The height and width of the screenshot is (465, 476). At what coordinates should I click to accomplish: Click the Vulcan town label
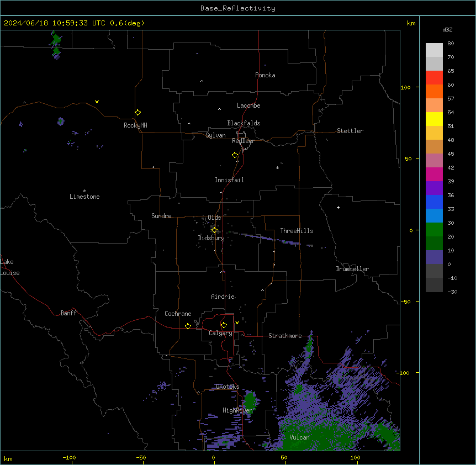tap(299, 437)
